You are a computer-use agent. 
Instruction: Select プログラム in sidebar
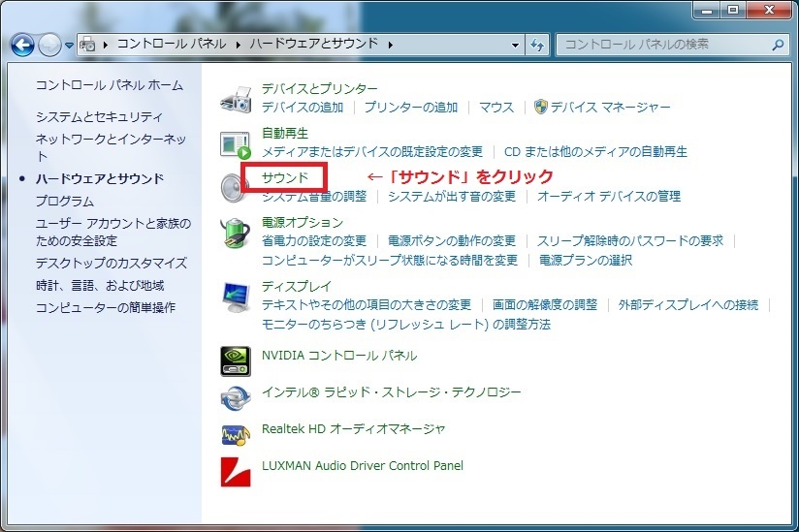pos(65,202)
